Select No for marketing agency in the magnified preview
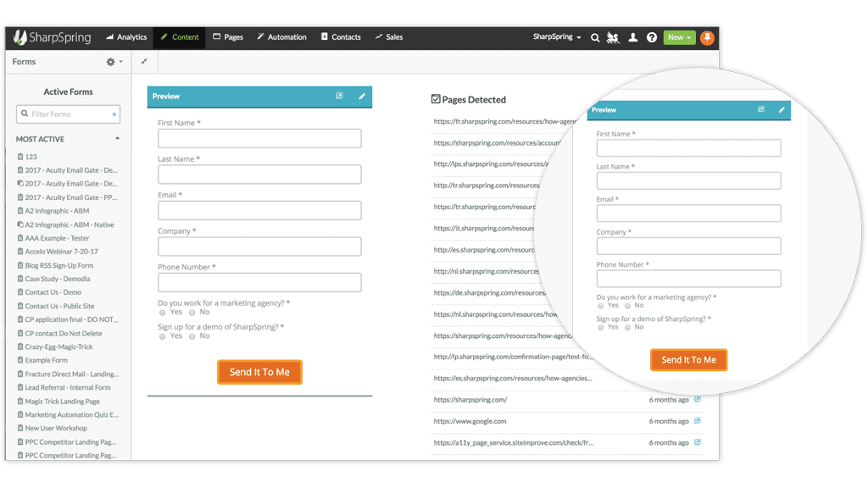 pyautogui.click(x=627, y=306)
